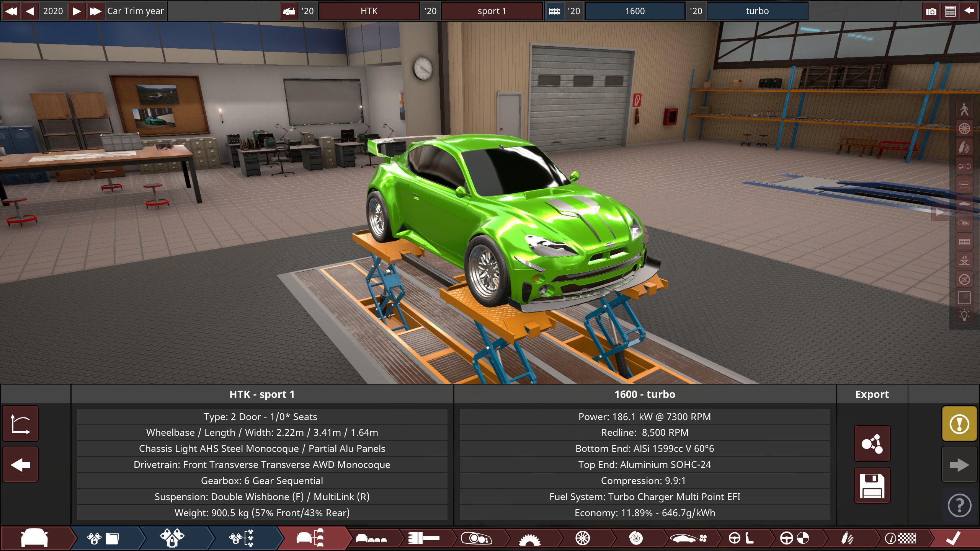Open the engine variant tree tab
Image resolution: width=980 pixels, height=551 pixels.
tap(241, 538)
